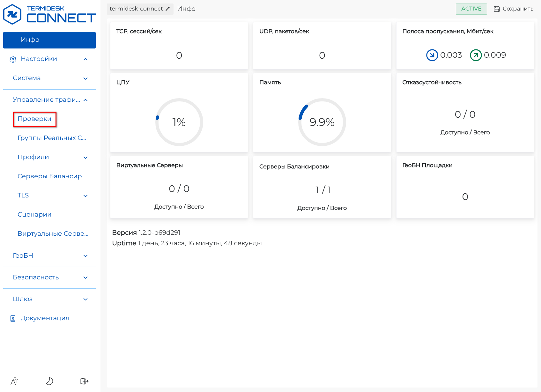The image size is (541, 392).
Task: Open Группы Реальных Серверов item
Action: click(52, 138)
